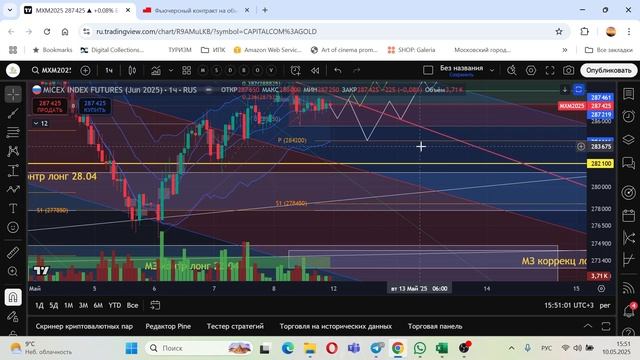Publish the idea with Опубликовать button

click(x=609, y=70)
